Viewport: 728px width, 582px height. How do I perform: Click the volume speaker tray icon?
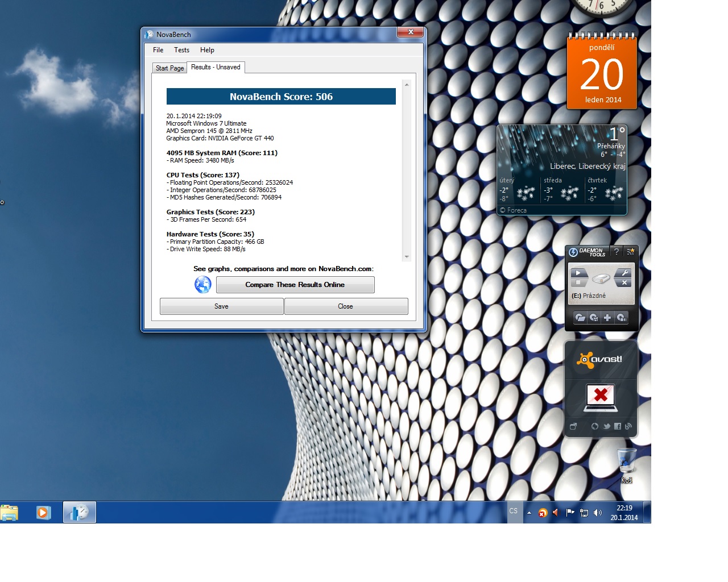(x=598, y=513)
